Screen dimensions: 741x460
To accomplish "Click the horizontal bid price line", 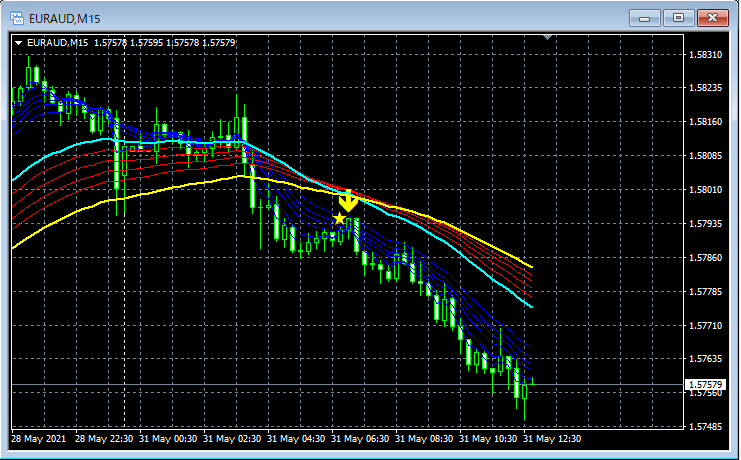I will point(347,384).
